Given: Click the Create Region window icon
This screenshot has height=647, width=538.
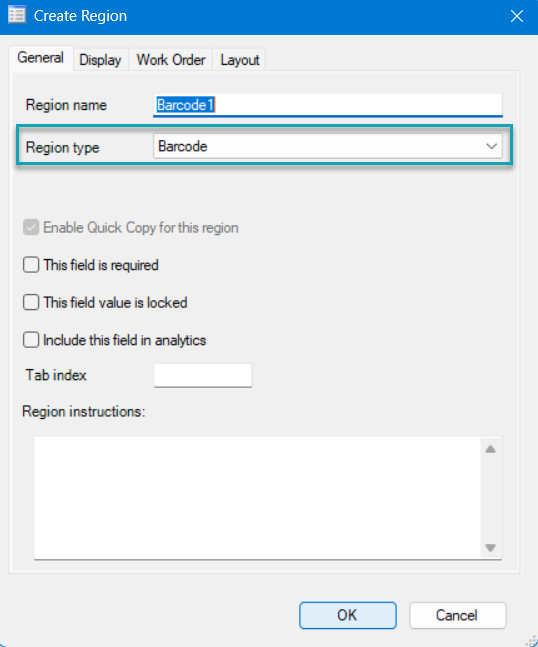Looking at the screenshot, I should [x=17, y=15].
